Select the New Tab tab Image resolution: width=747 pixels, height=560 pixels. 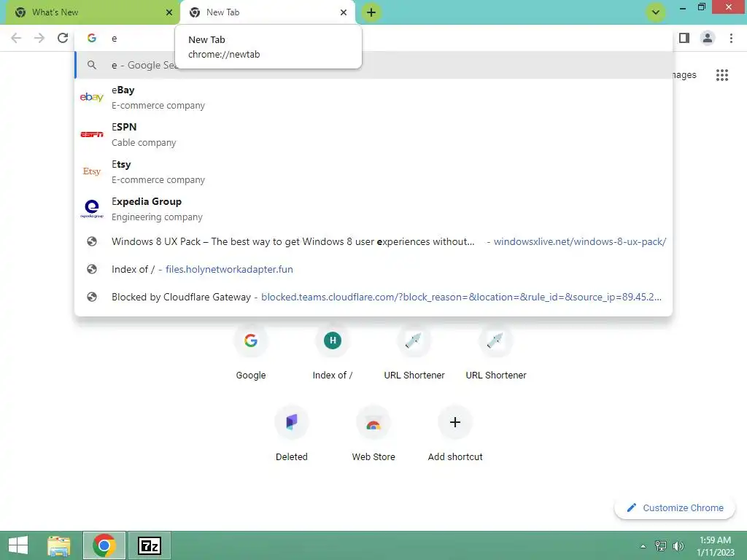click(x=267, y=12)
